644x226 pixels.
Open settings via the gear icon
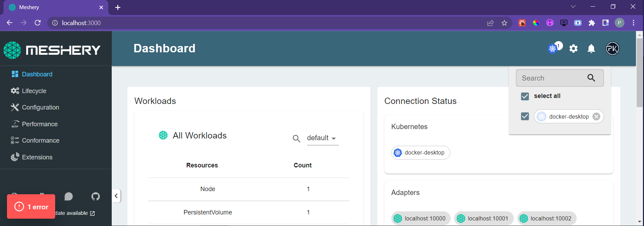573,48
